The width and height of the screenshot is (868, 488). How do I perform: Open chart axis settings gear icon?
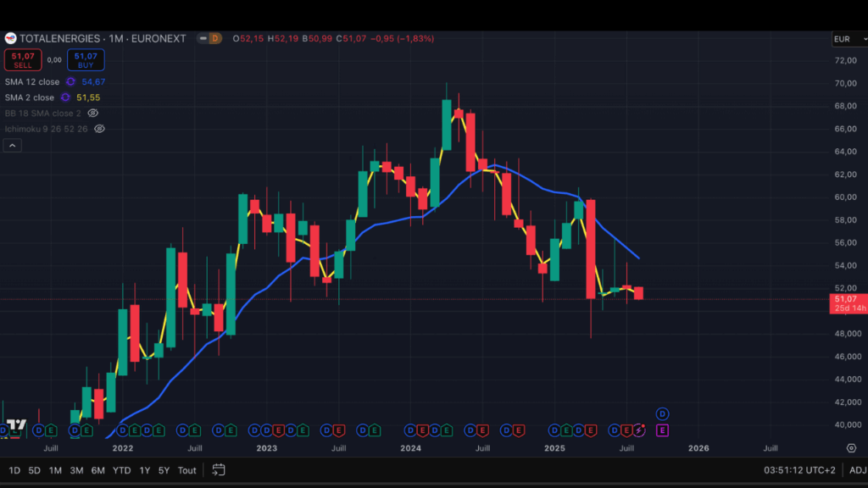[x=851, y=448]
